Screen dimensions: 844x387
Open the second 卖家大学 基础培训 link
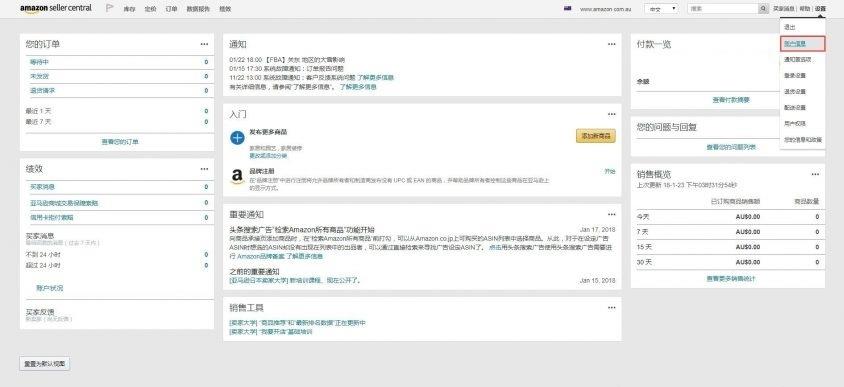coord(271,332)
